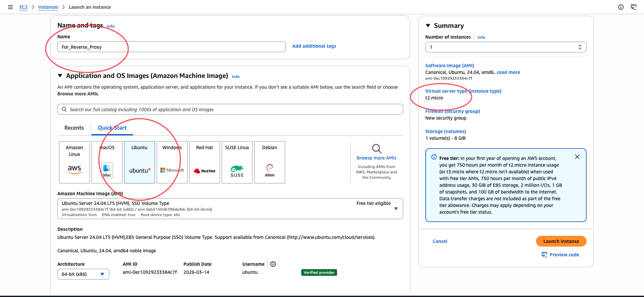Click read more in Software Image summary

click(508, 72)
